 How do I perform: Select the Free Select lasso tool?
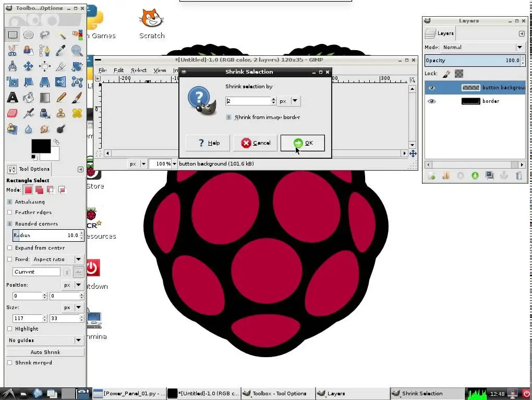(45, 34)
